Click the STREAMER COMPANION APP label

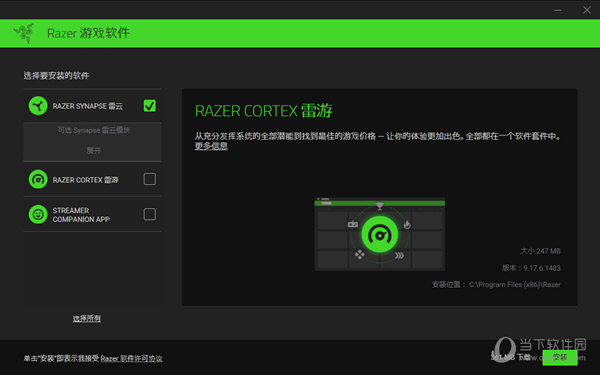click(x=81, y=215)
